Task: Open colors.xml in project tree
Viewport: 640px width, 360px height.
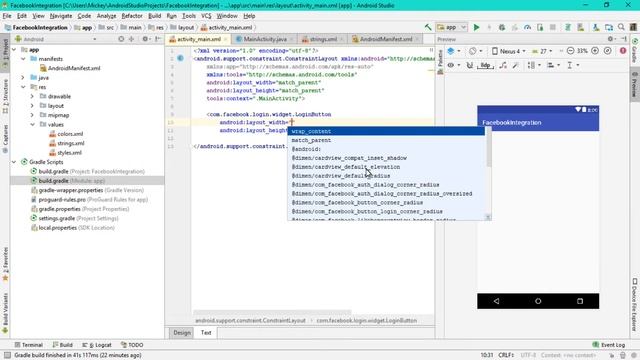Action: tap(66, 134)
